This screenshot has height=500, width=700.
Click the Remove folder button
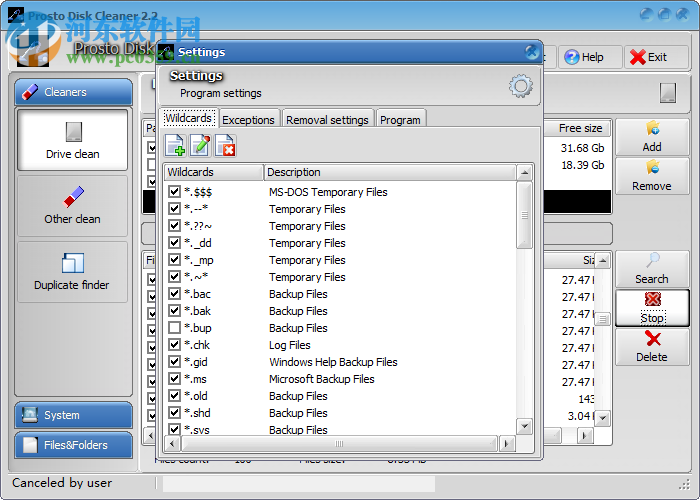click(652, 175)
